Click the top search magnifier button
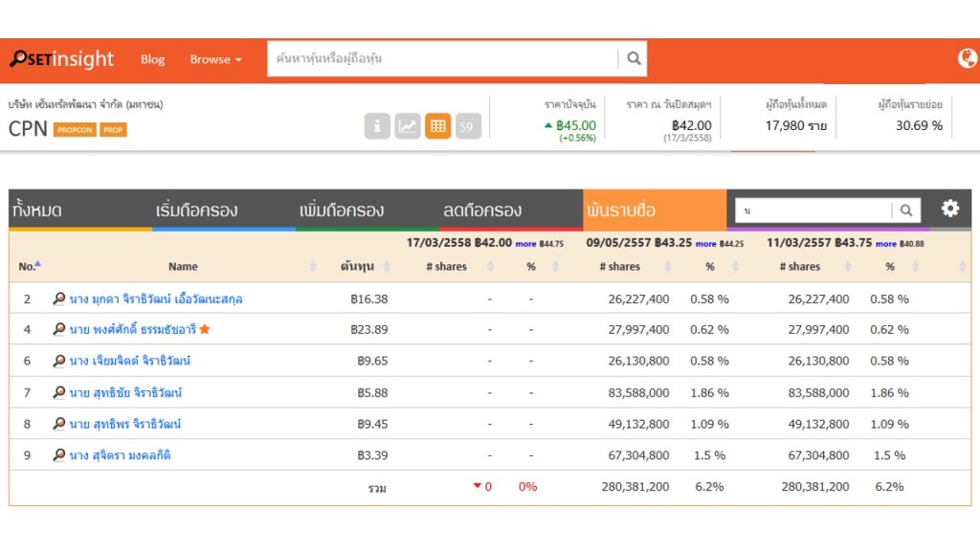The width and height of the screenshot is (980, 551). pyautogui.click(x=634, y=58)
